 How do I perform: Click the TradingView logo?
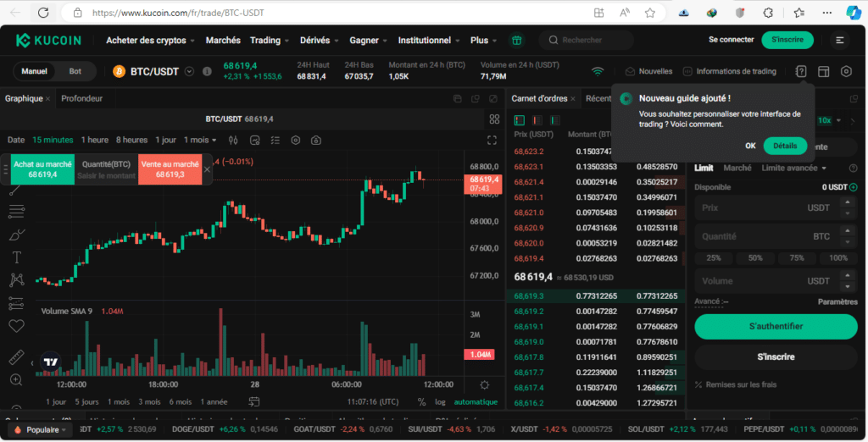click(x=50, y=362)
